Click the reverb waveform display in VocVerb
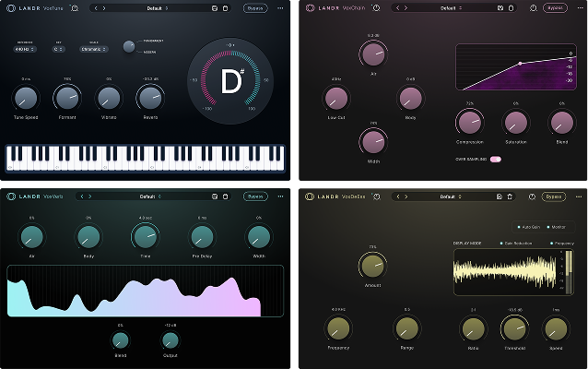Image resolution: width=588 pixels, height=369 pixels. pos(145,291)
